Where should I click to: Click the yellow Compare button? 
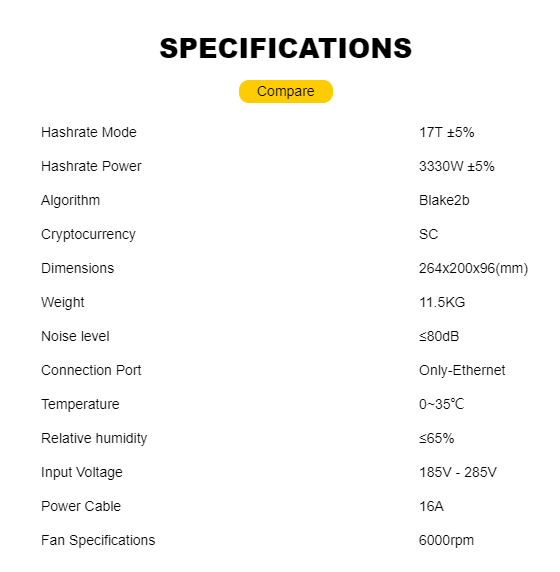(x=286, y=91)
